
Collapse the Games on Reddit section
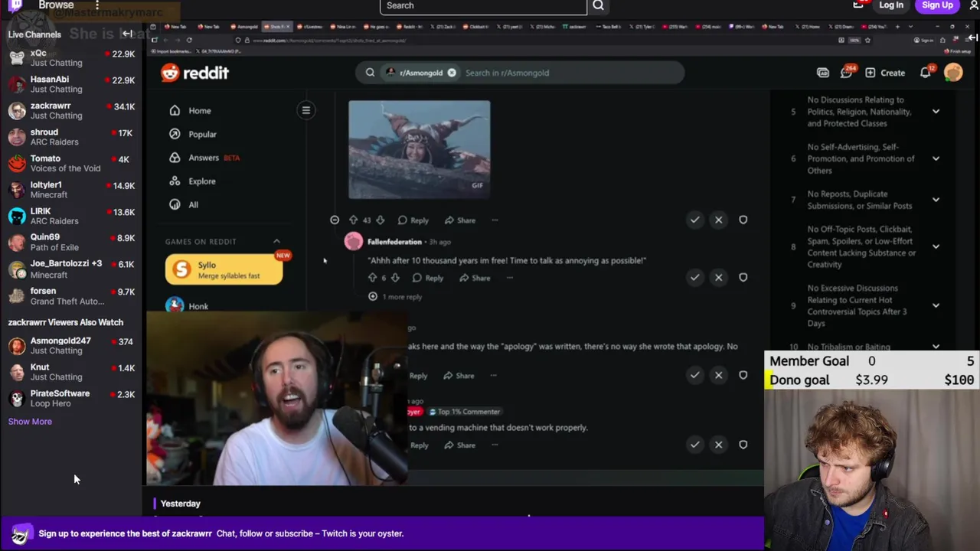(x=276, y=241)
